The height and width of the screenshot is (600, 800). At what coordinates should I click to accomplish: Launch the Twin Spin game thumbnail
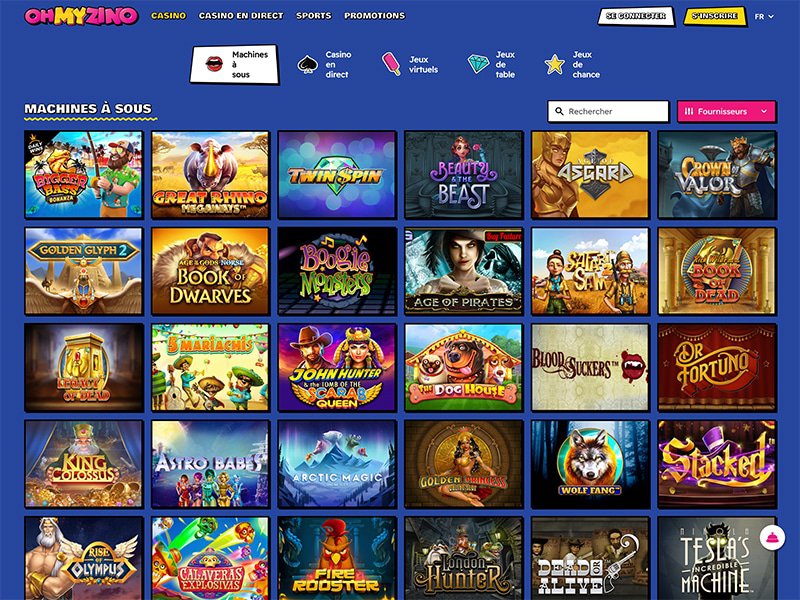[337, 174]
